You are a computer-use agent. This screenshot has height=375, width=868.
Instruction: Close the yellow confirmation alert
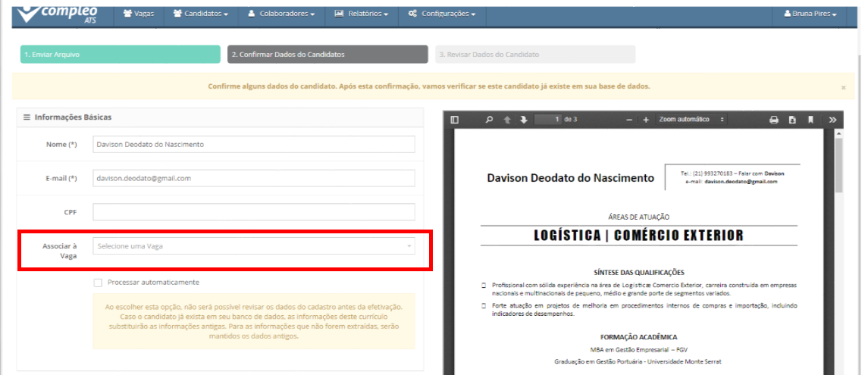pos(843,87)
